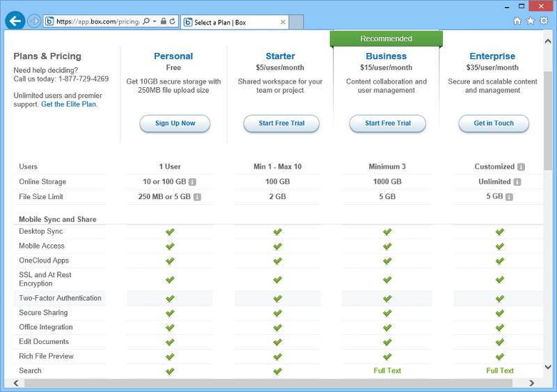Viewport: 557px width, 392px height.
Task: Open the browser Tools gear icon
Action: pyautogui.click(x=543, y=22)
